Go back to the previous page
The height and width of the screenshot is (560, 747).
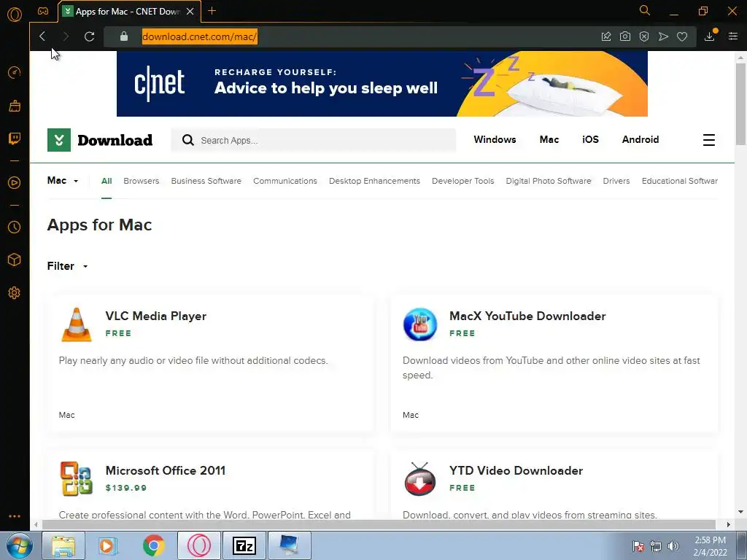click(x=42, y=36)
